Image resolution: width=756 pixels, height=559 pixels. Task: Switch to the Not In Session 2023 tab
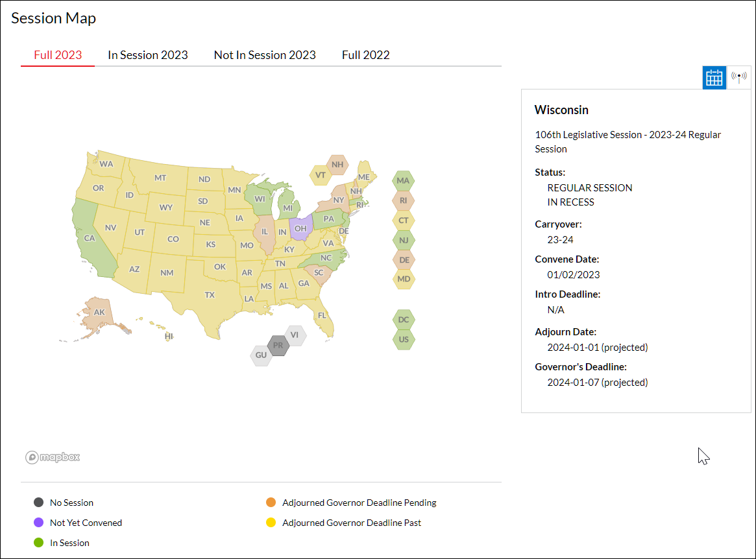point(264,55)
